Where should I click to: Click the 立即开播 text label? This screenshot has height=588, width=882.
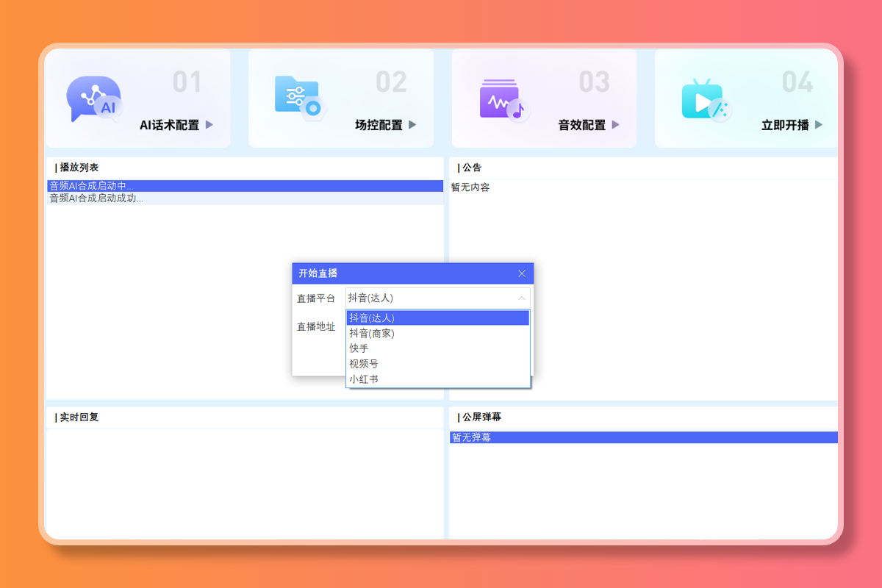[785, 125]
